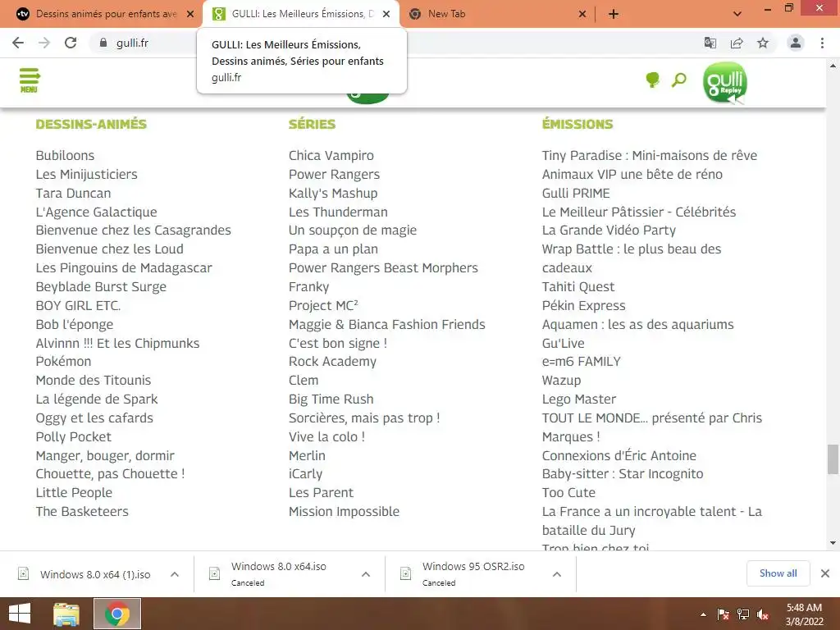The image size is (840, 630).
Task: Click the muted volume tray icon
Action: (763, 614)
